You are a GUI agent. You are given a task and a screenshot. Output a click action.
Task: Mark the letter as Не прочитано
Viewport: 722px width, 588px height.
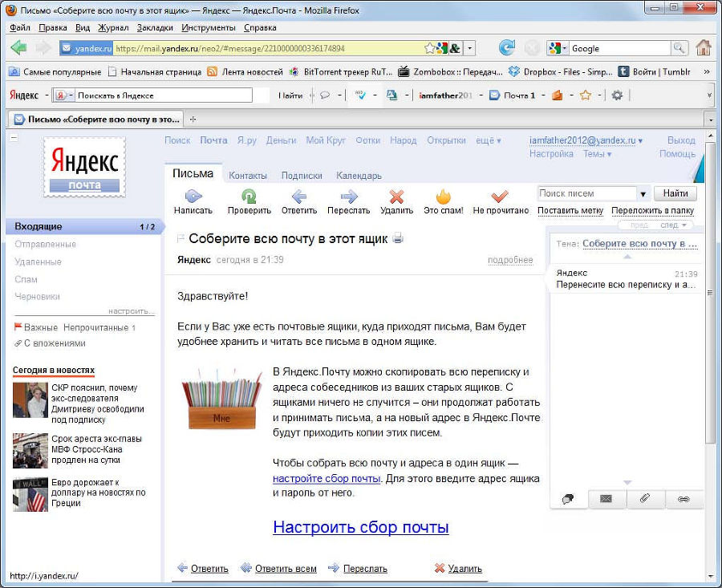[501, 197]
